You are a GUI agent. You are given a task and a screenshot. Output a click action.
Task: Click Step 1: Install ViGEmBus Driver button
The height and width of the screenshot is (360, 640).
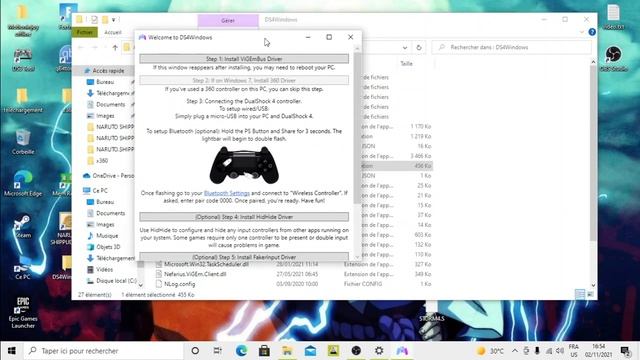click(244, 59)
